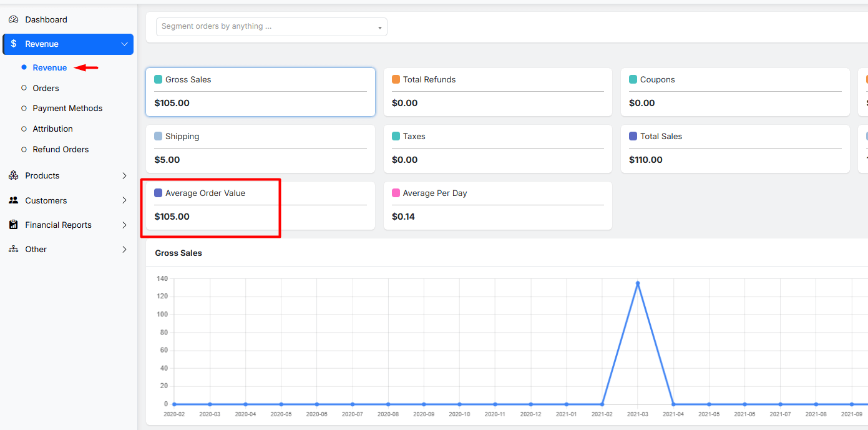The height and width of the screenshot is (430, 868).
Task: Click the Dashboard gauge icon
Action: [x=13, y=19]
